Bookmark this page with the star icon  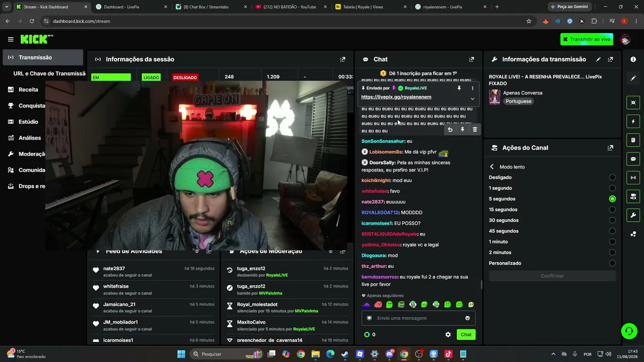529,21
